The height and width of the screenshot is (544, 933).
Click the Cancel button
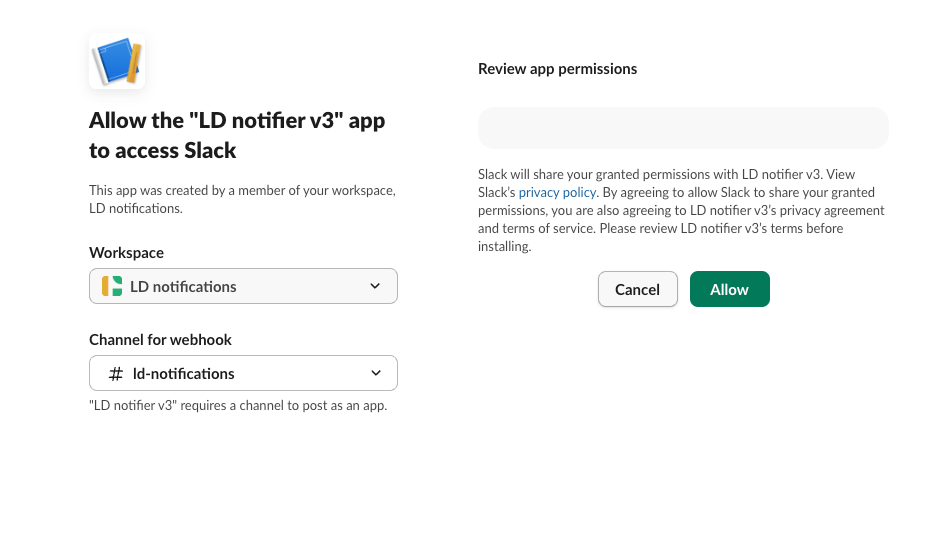[x=637, y=289]
